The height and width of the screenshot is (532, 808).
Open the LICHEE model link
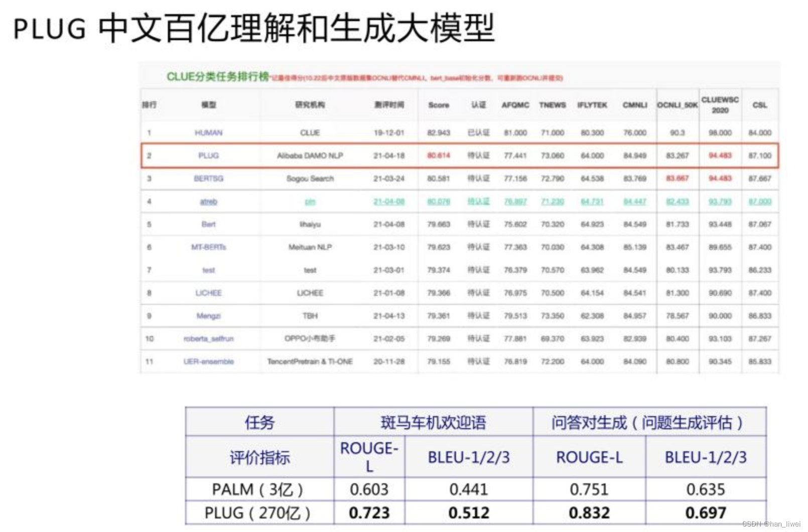tap(209, 293)
